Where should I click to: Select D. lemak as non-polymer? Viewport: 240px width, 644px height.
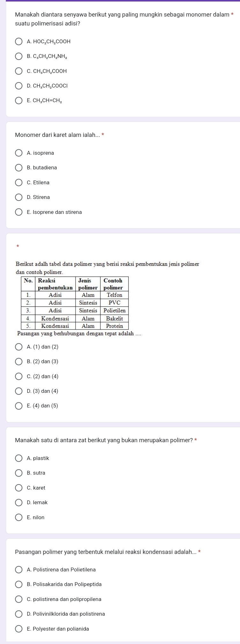tap(19, 503)
